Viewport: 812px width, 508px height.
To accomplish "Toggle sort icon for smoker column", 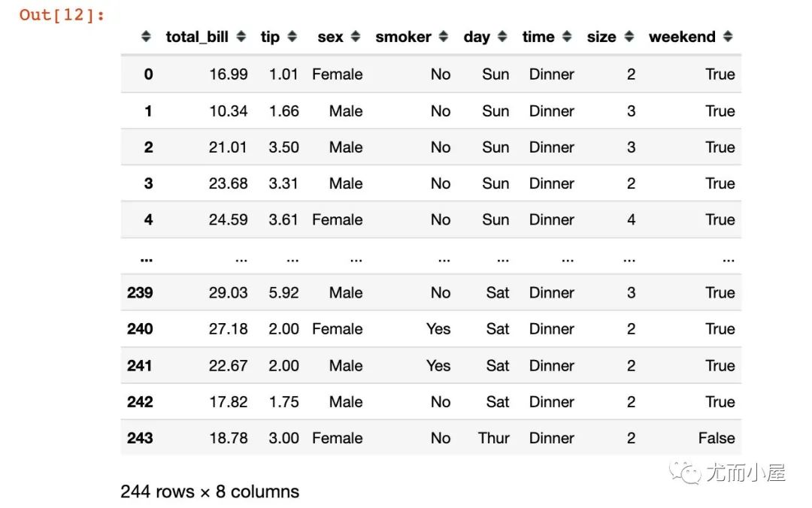I will pyautogui.click(x=444, y=36).
